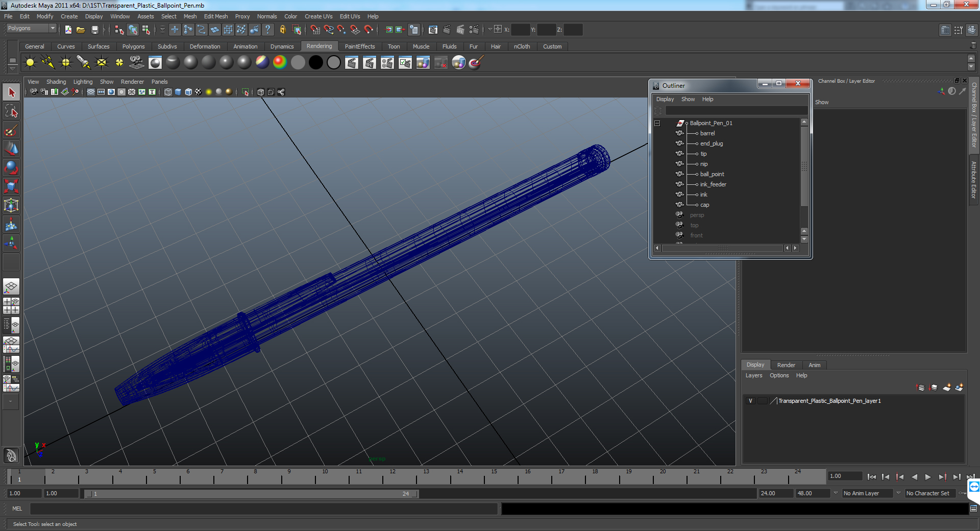Switch to four view layout
The width and height of the screenshot is (980, 531).
click(x=11, y=305)
